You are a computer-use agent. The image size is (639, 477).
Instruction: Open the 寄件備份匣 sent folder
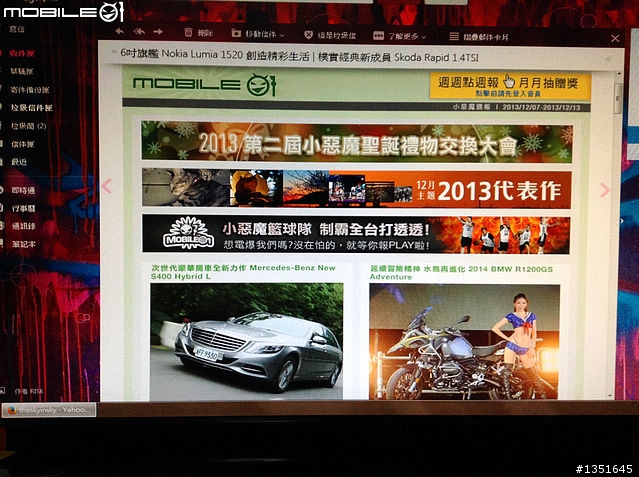[x=30, y=90]
